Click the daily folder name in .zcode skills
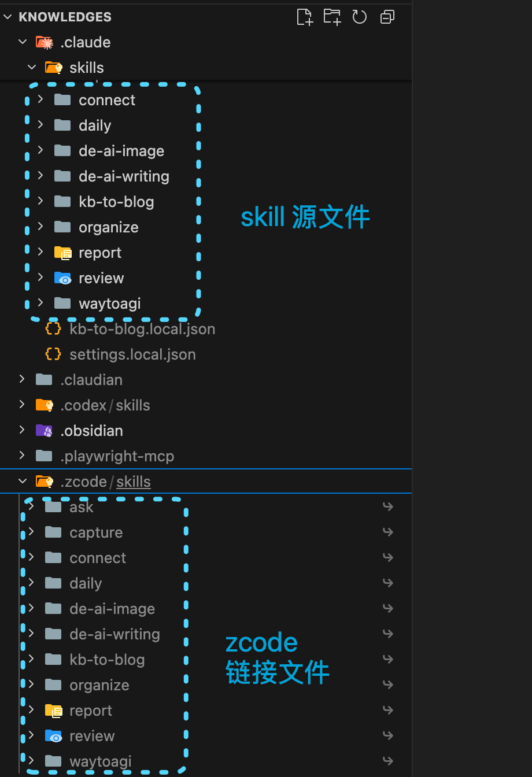This screenshot has height=777, width=532. click(x=86, y=583)
